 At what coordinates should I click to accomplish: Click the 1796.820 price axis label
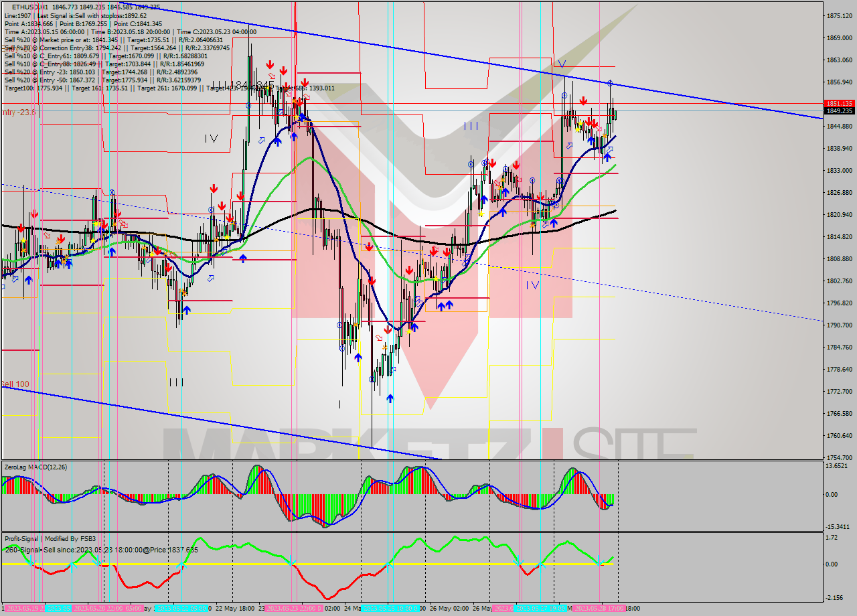tap(840, 303)
